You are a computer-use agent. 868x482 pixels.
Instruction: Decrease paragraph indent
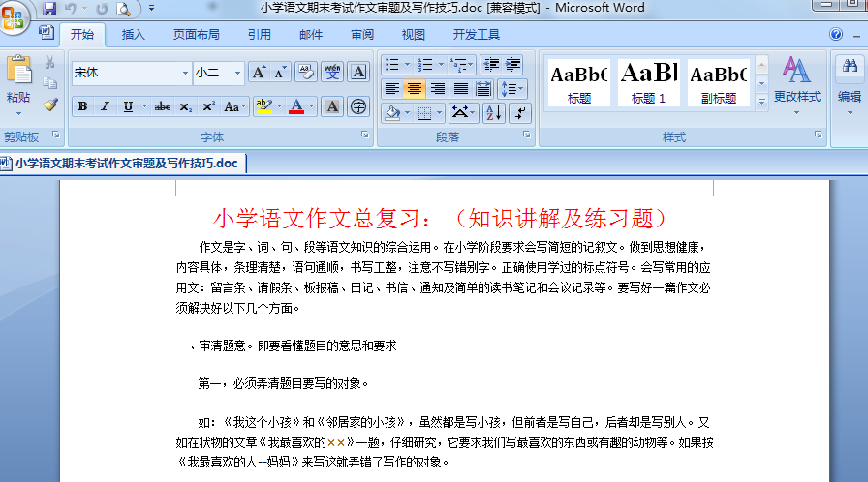491,65
